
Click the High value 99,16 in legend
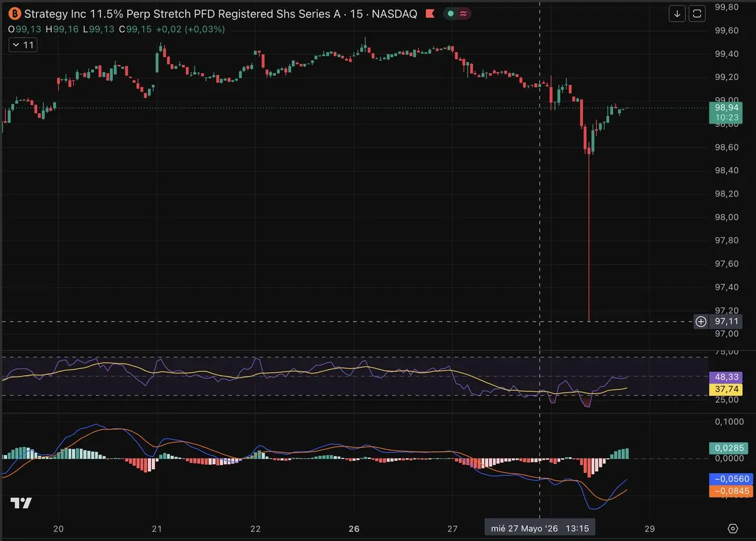66,29
